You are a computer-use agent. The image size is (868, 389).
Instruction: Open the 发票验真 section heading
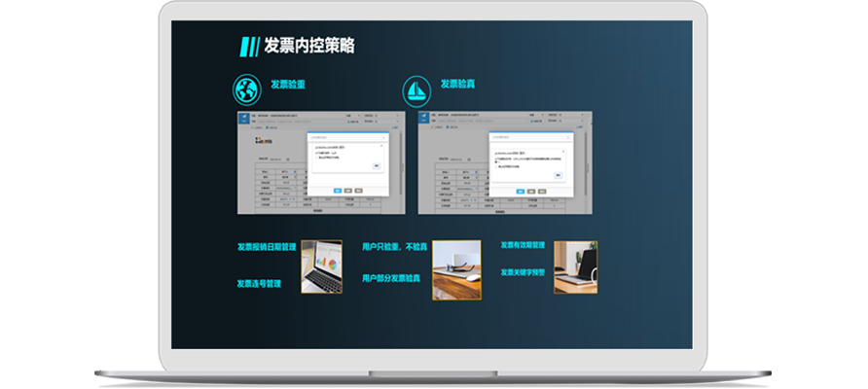pyautogui.click(x=458, y=85)
